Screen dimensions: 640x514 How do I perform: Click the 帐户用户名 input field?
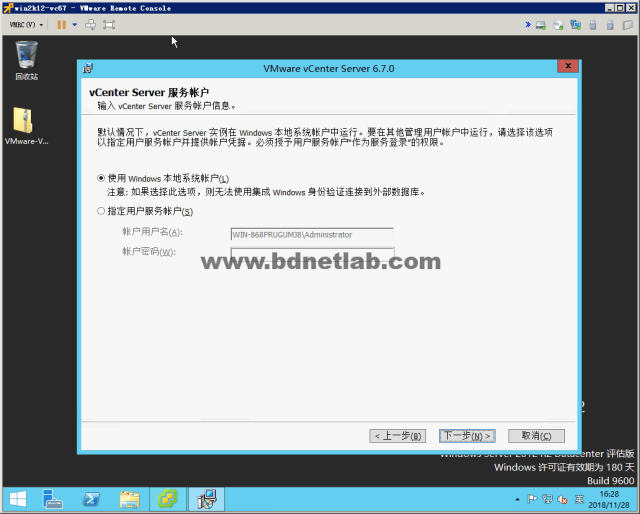pyautogui.click(x=312, y=234)
